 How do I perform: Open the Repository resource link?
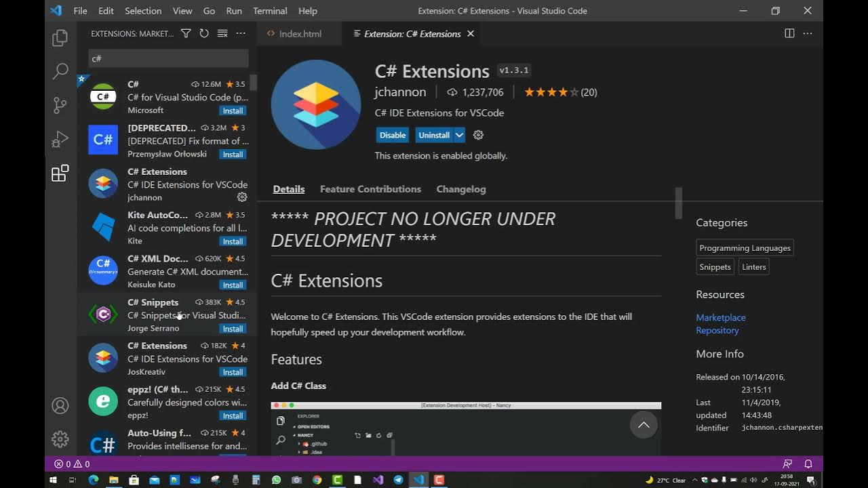tap(717, 330)
